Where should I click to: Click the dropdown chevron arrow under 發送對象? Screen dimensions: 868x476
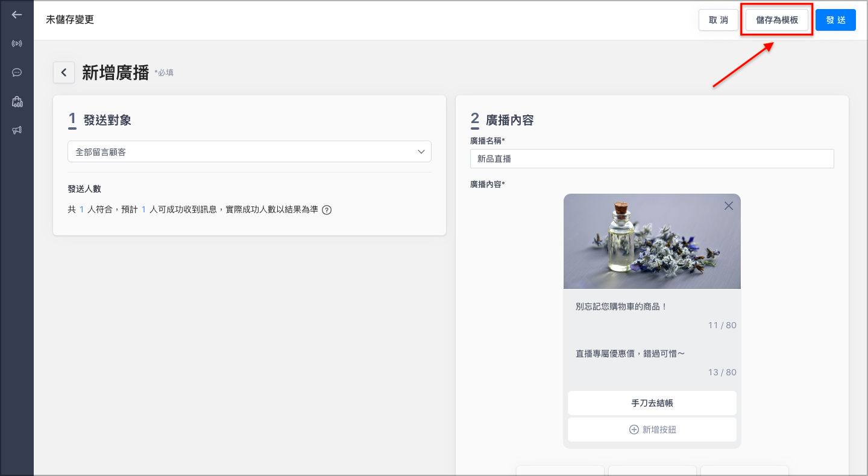[421, 152]
